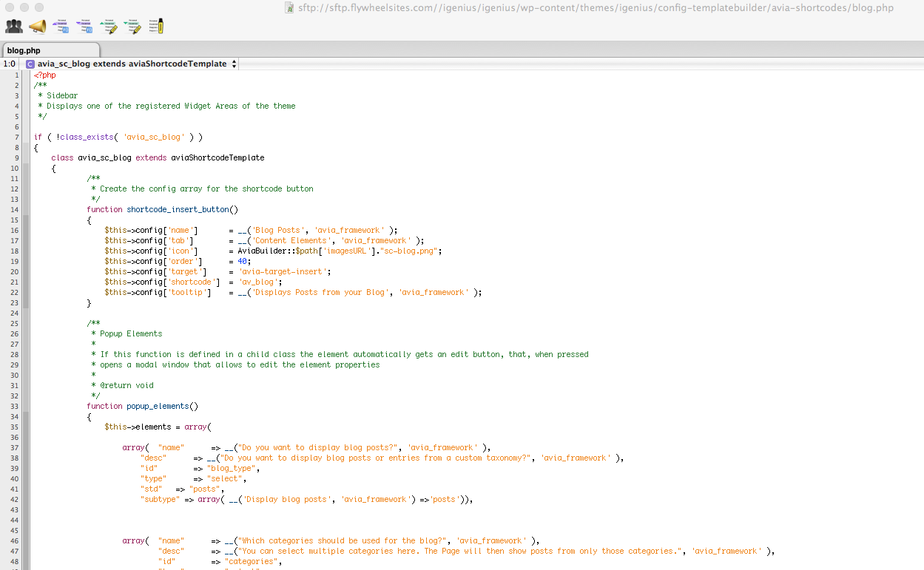Click 'Display blog posts' subtype string
Screen dimensions: 924x570
pos(286,499)
